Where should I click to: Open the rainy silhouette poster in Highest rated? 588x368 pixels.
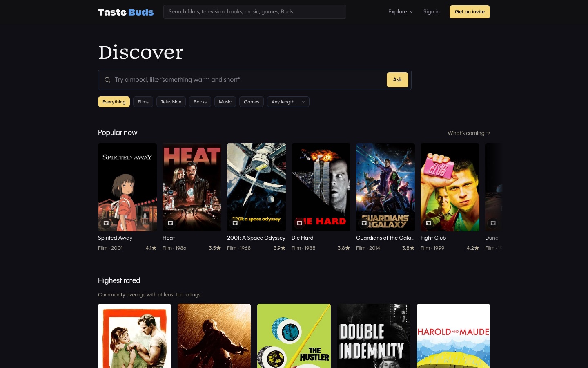(x=214, y=336)
